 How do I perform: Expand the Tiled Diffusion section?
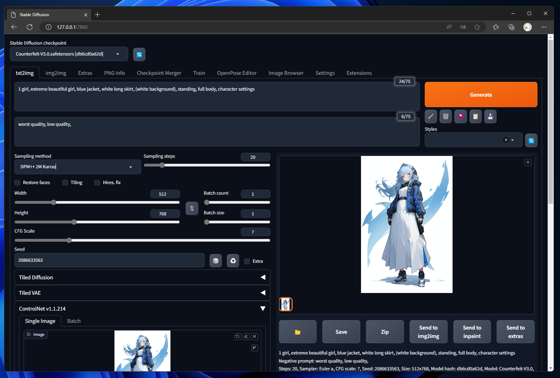coord(142,277)
